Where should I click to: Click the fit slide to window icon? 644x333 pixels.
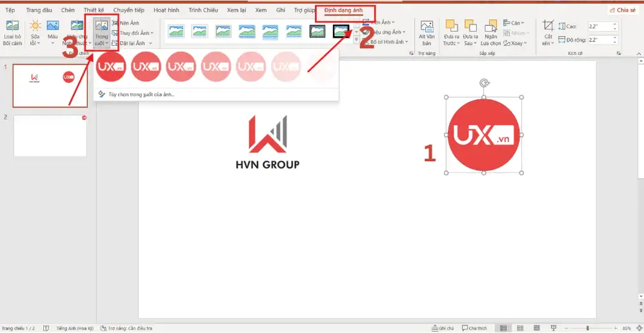(638, 328)
